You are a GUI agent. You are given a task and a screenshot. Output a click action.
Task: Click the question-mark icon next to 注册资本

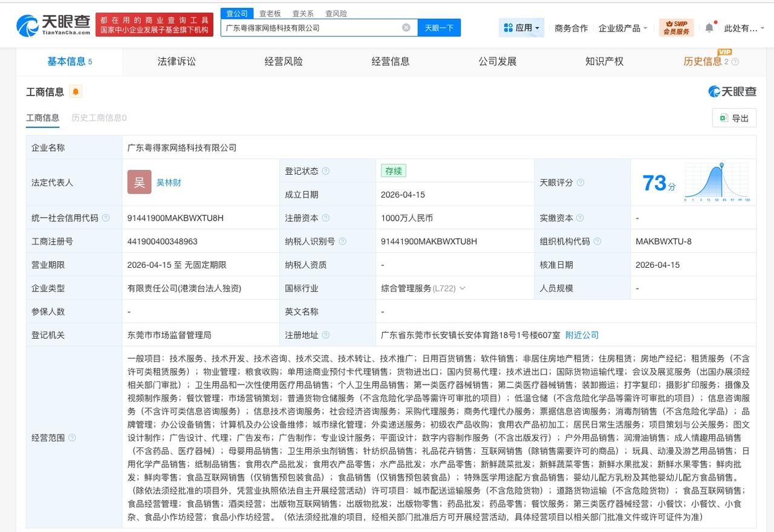325,218
